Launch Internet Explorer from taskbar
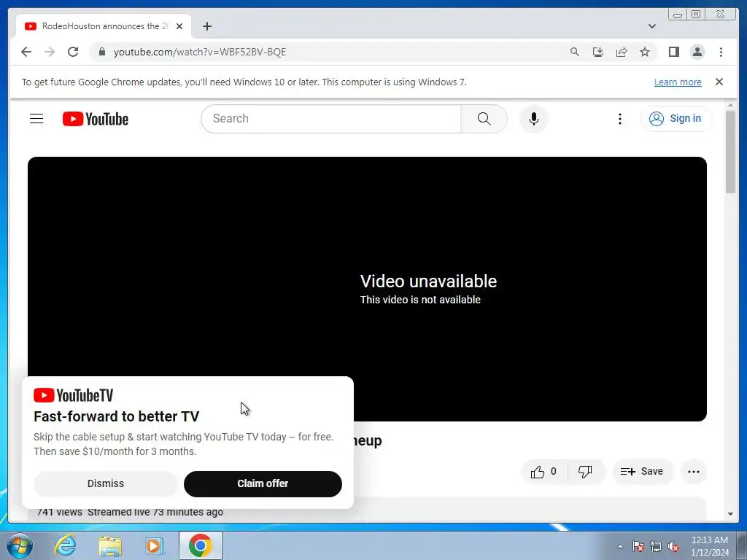 tap(64, 545)
